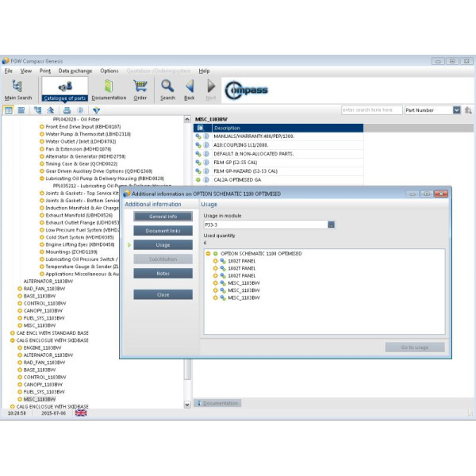
Task: Click the filter funnel icon above tree
Action: 96,110
